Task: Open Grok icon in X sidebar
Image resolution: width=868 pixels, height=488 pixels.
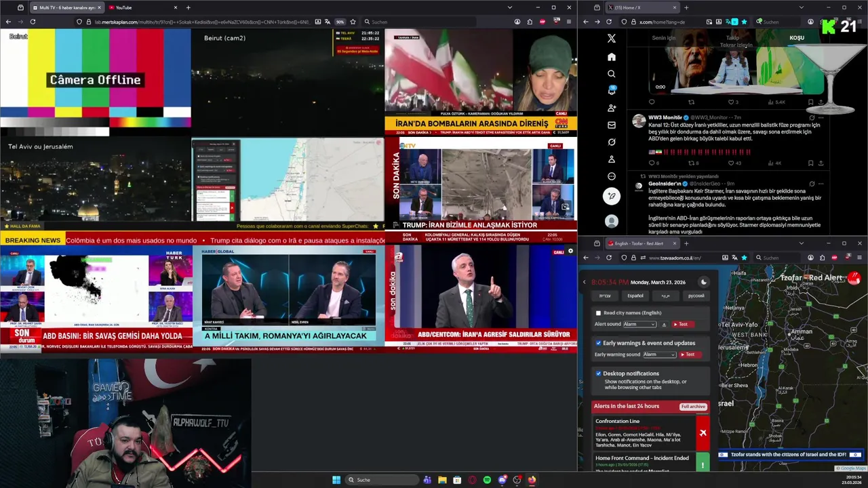Action: (611, 142)
